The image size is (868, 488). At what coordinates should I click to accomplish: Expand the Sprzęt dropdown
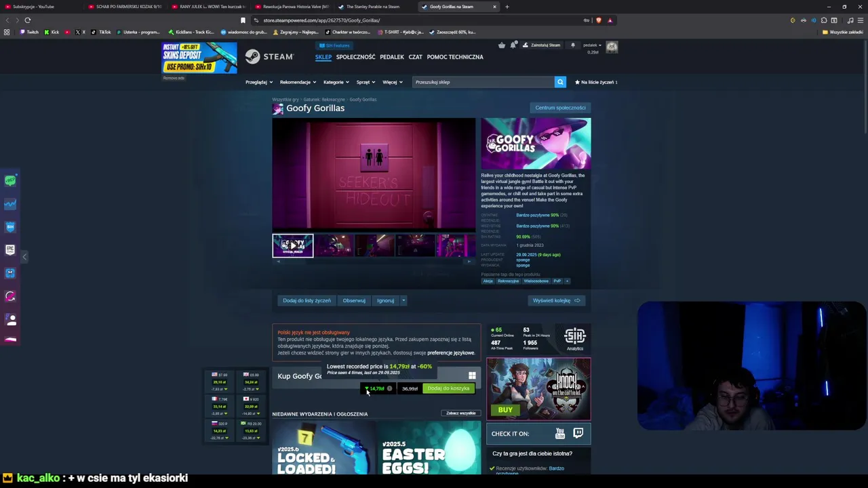[x=366, y=82]
